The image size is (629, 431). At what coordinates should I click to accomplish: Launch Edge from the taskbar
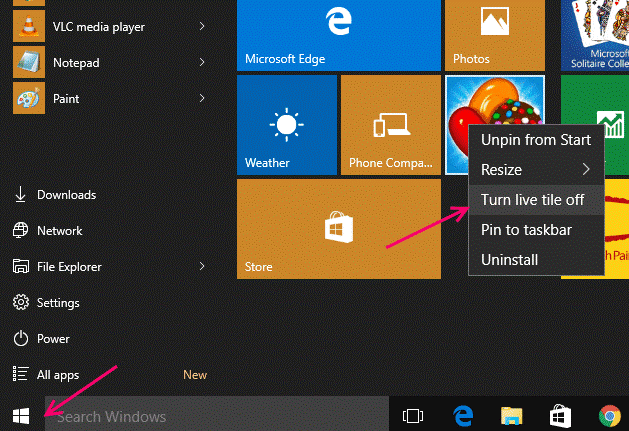tap(463, 416)
